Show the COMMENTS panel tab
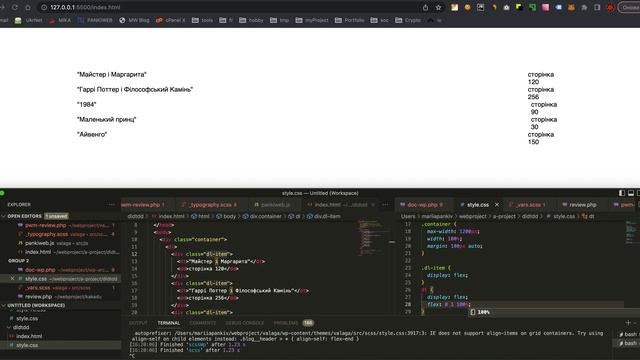This screenshot has height=360, width=640. [203, 323]
